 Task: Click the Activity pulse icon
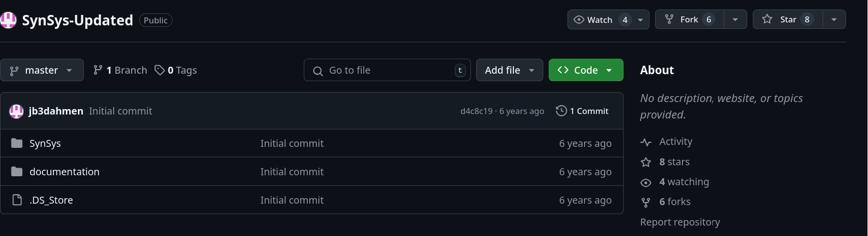(x=646, y=142)
